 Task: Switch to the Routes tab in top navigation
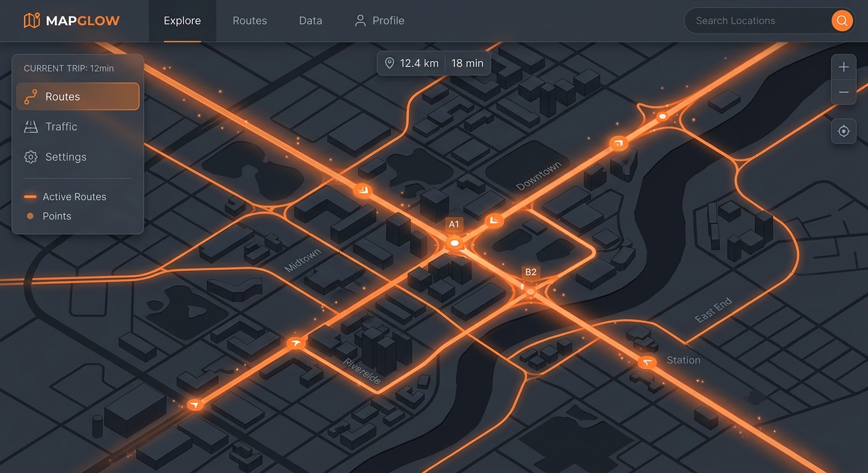[250, 21]
